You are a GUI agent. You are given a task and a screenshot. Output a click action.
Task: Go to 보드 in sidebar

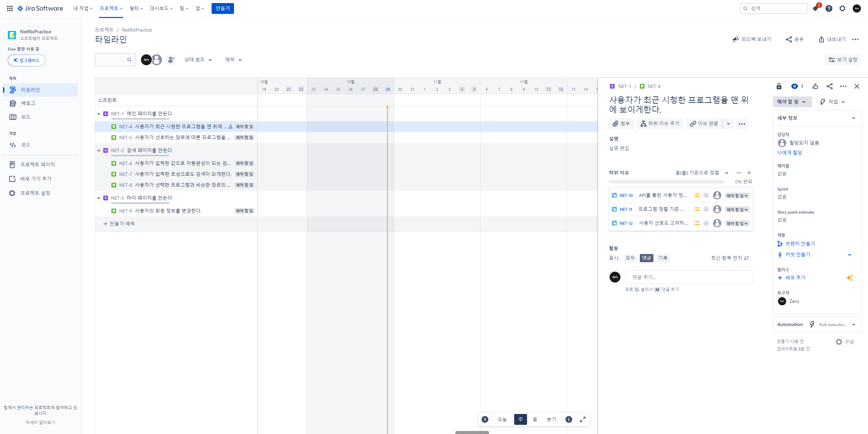click(x=40, y=117)
